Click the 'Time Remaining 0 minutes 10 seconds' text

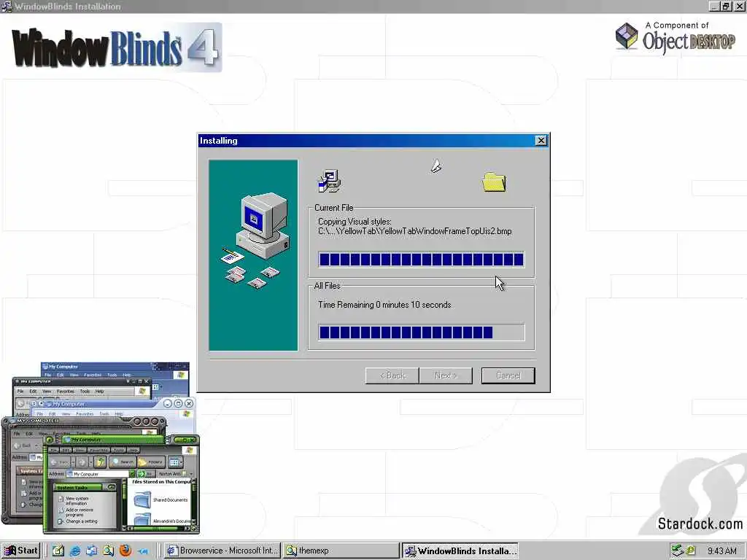[x=384, y=305]
